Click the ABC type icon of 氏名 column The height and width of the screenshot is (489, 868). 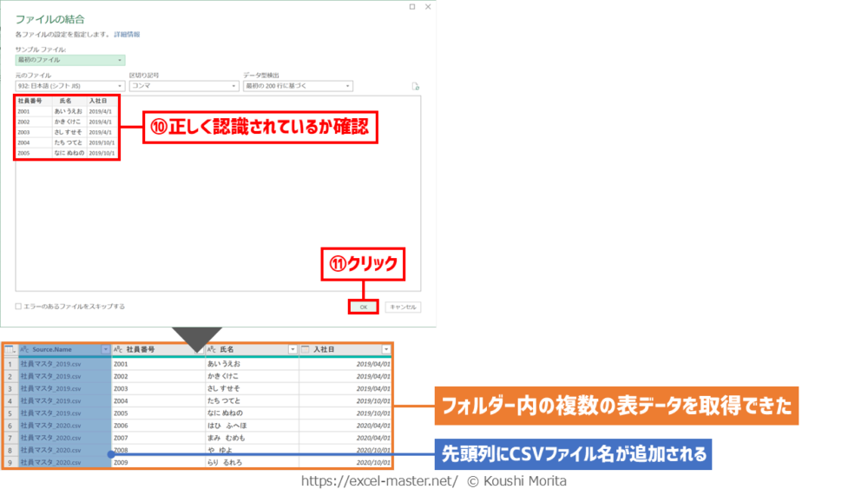[213, 349]
